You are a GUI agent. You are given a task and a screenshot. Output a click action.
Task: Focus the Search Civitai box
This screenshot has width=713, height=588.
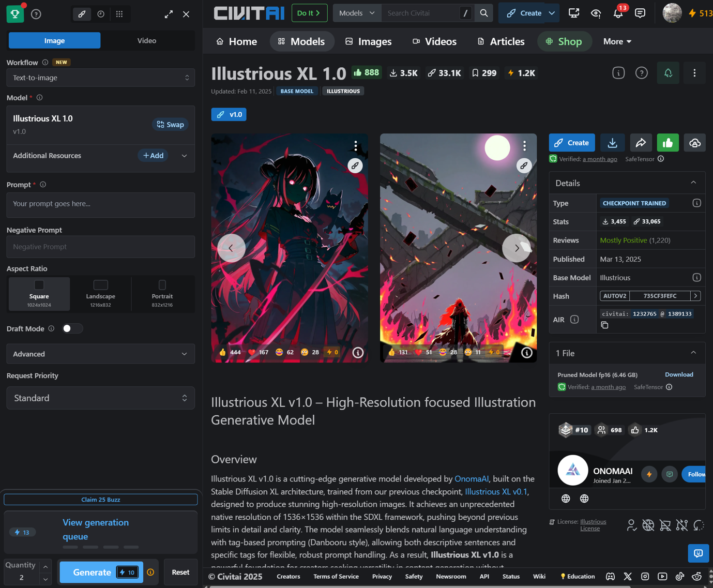pyautogui.click(x=420, y=13)
